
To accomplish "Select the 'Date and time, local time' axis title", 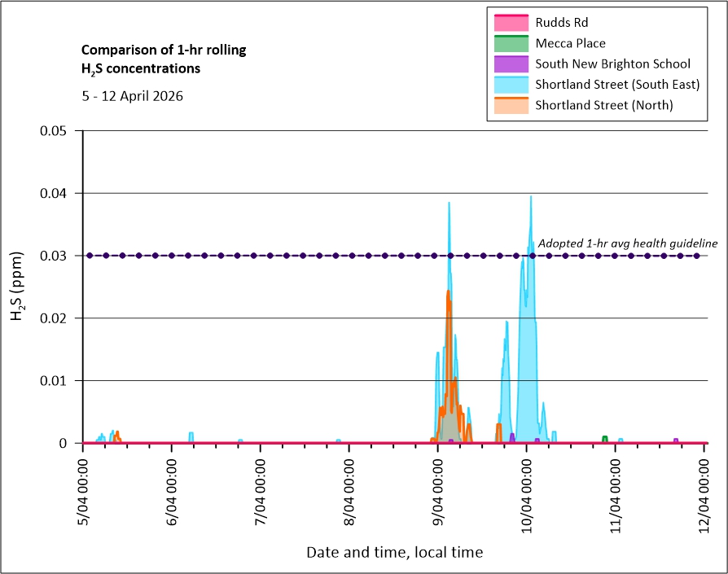I will coord(394,552).
